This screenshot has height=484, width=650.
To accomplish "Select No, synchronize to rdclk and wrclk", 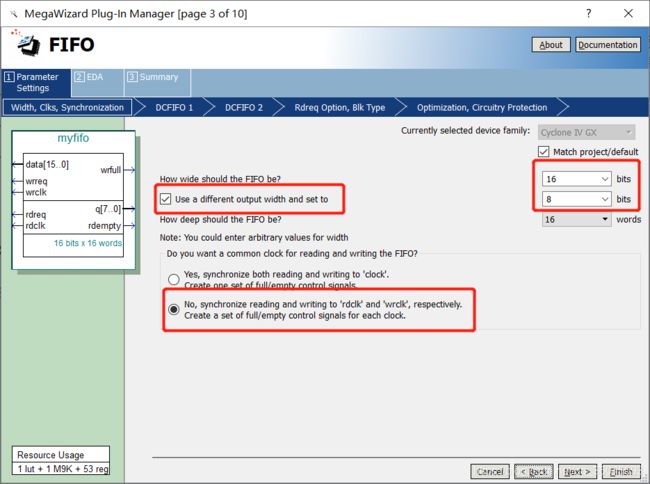I will point(173,309).
